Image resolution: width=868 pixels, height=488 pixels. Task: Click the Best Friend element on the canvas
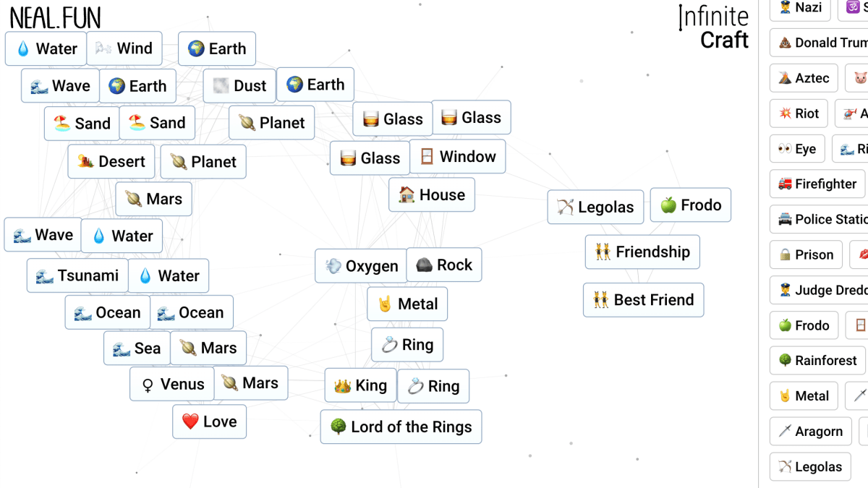tap(643, 300)
